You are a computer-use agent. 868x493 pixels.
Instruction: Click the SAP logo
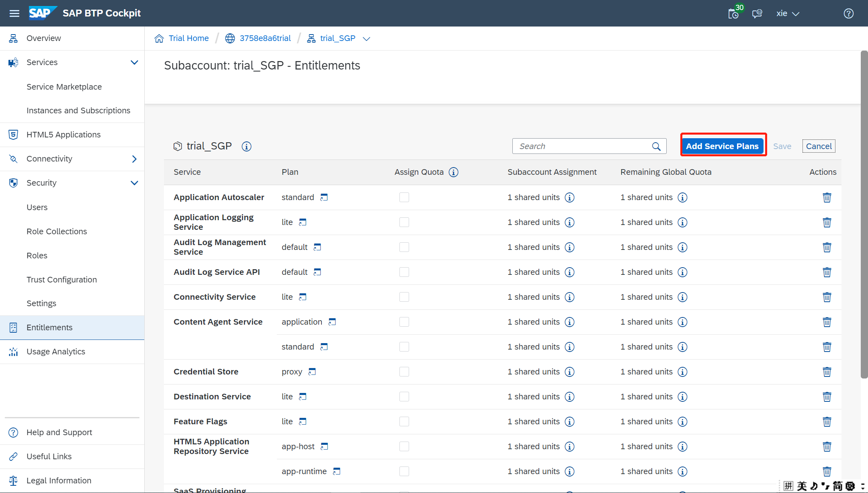coord(43,13)
